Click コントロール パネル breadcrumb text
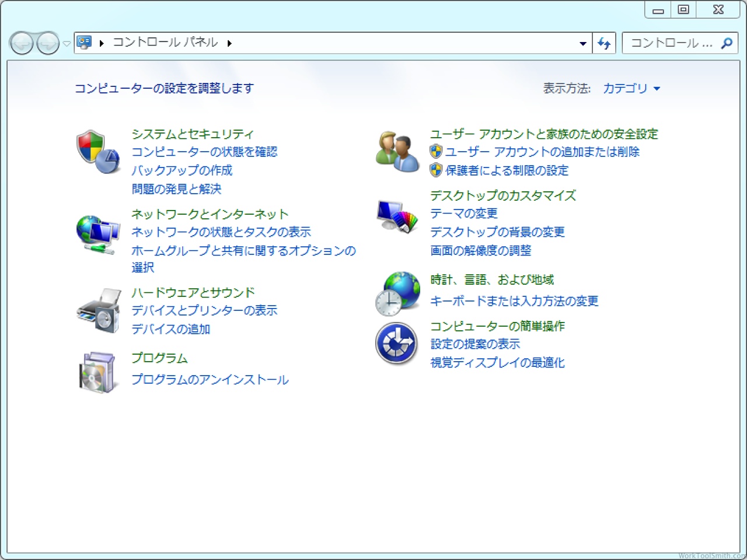Screen dimensions: 747x560 point(165,43)
